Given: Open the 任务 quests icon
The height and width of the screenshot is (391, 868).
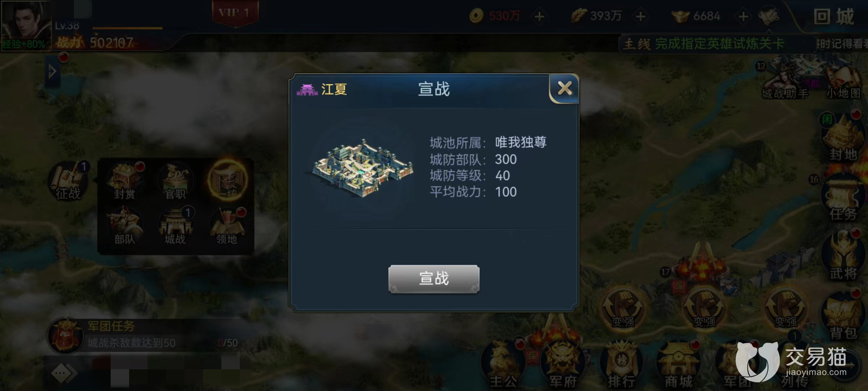Looking at the screenshot, I should (843, 199).
